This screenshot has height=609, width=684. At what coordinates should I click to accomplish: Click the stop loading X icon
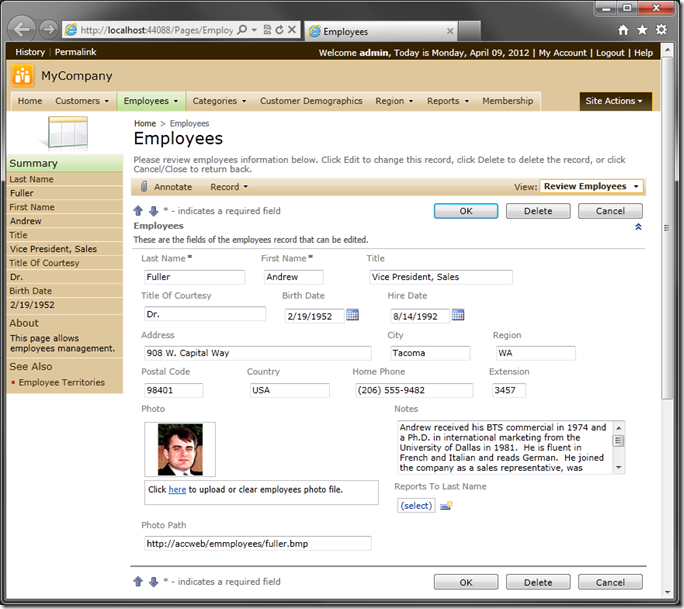click(x=292, y=30)
